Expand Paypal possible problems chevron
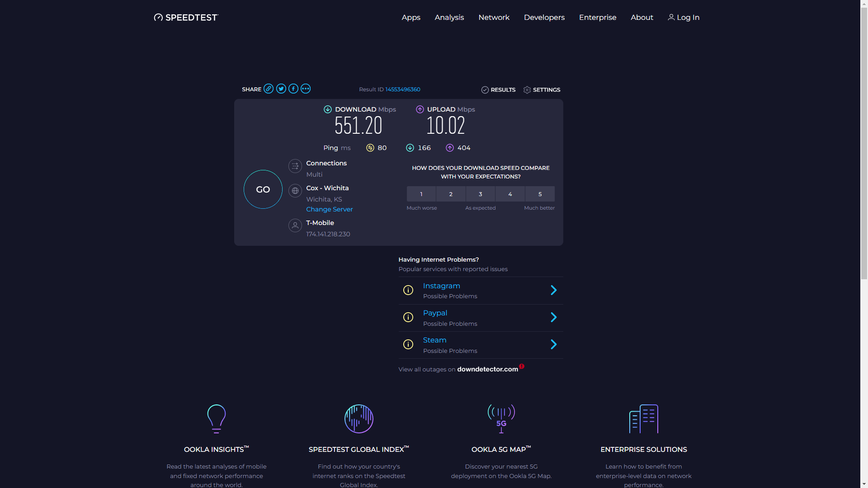The image size is (868, 488). click(553, 317)
